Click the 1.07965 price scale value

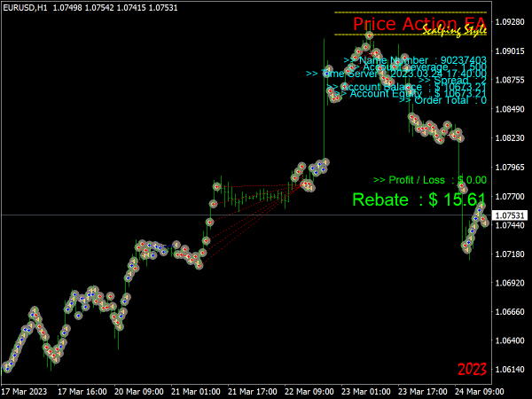pos(510,168)
